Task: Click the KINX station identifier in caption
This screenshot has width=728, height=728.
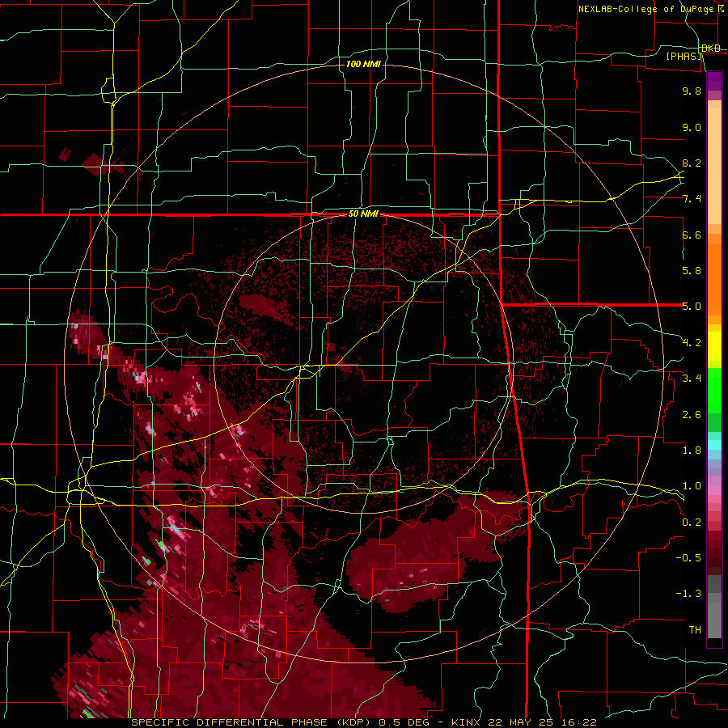Action: (x=467, y=722)
